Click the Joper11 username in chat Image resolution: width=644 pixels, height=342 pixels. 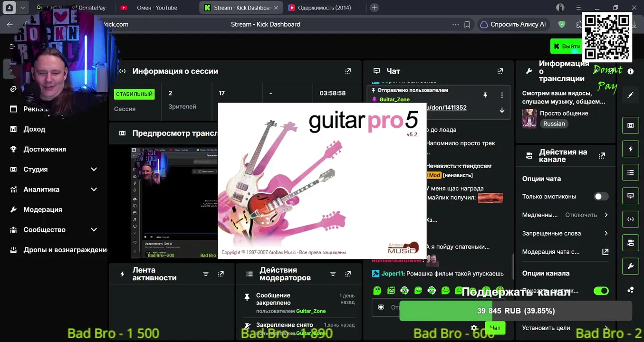[393, 274]
